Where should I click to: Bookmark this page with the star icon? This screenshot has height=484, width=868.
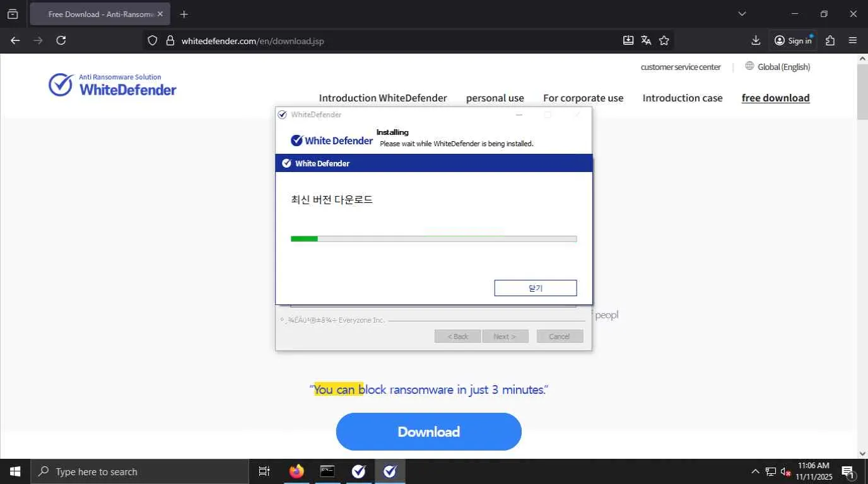[x=664, y=40]
